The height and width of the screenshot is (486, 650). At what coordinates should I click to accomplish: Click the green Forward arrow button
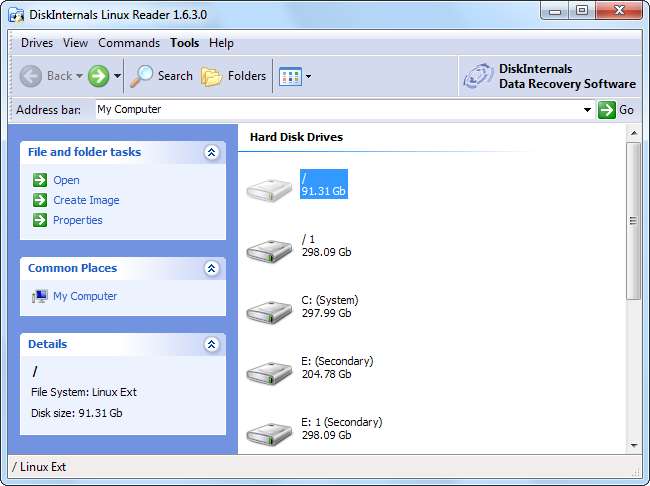[x=98, y=76]
